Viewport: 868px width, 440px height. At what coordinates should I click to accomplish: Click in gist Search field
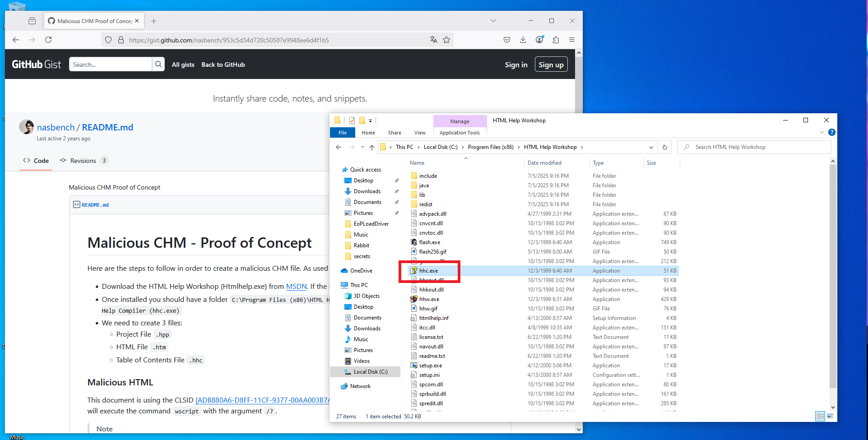click(111, 64)
